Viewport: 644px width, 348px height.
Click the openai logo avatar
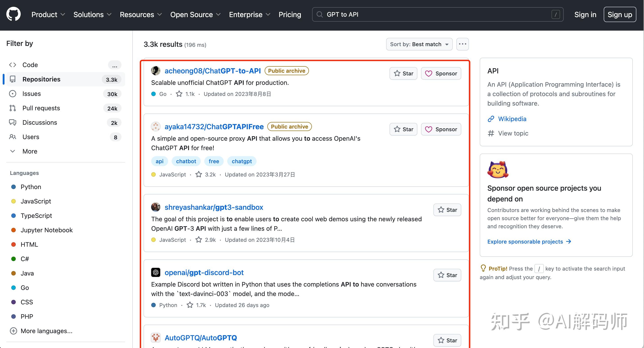pyautogui.click(x=155, y=272)
